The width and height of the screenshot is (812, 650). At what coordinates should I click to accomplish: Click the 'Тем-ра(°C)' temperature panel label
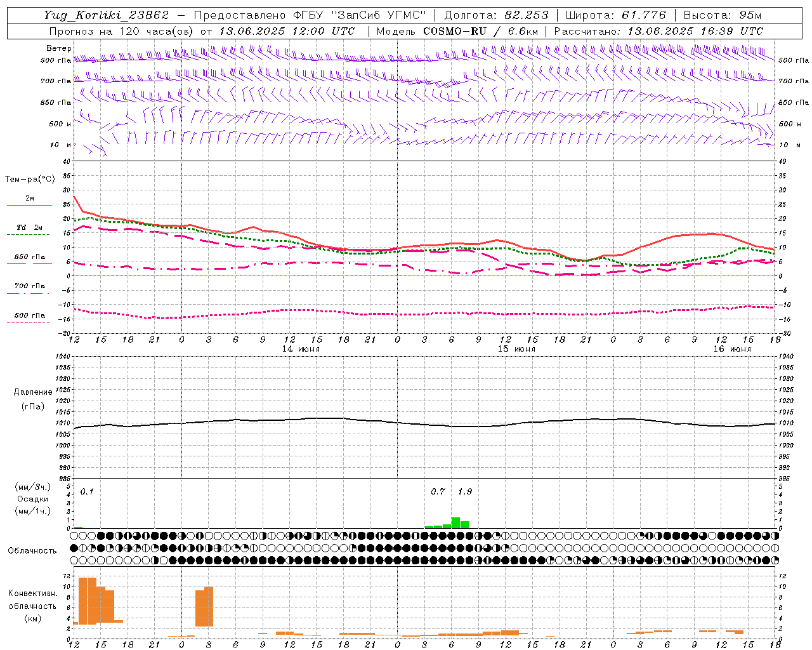point(30,180)
